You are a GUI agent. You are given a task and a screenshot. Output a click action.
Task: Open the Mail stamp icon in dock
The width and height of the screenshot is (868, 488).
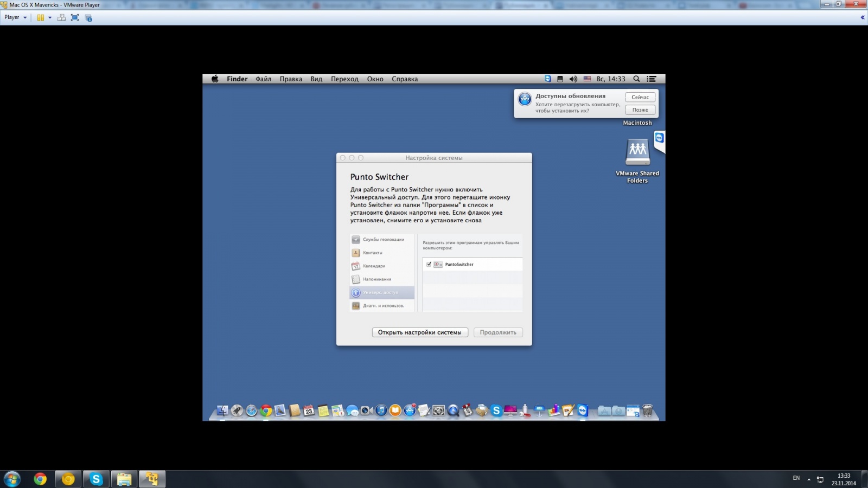coord(280,410)
